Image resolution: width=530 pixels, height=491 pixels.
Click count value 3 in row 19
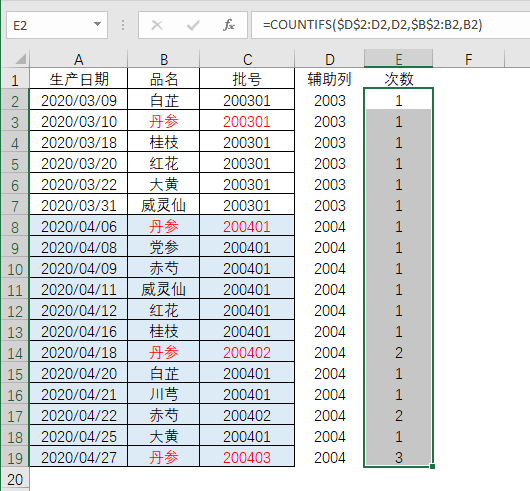click(399, 458)
